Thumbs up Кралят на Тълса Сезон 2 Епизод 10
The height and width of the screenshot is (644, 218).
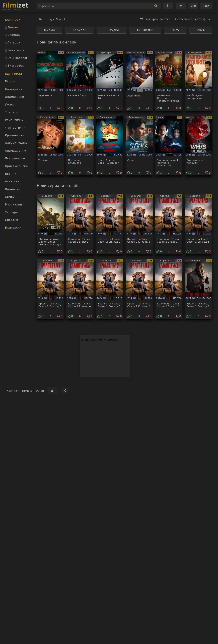(70, 251)
